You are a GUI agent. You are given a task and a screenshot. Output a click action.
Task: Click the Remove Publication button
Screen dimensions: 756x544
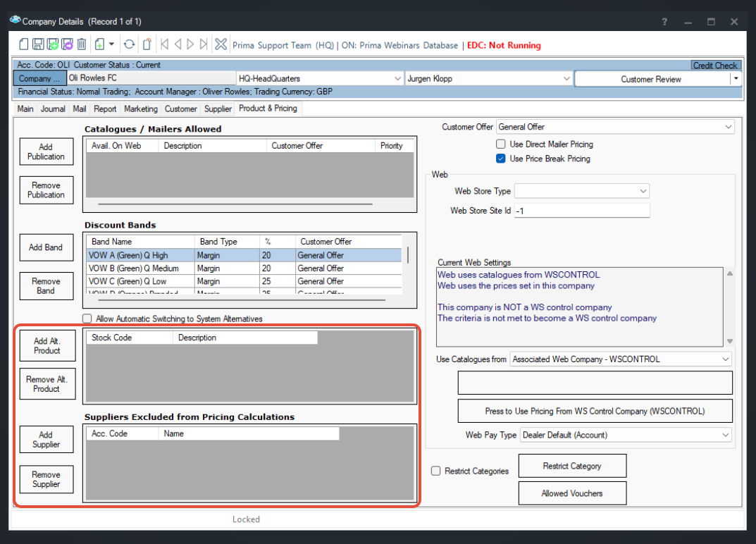click(47, 190)
